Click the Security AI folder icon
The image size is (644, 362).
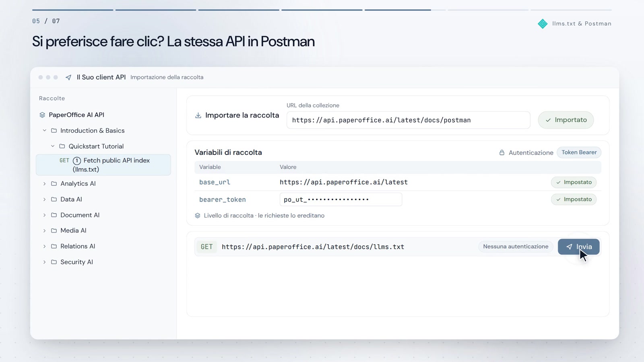point(54,262)
